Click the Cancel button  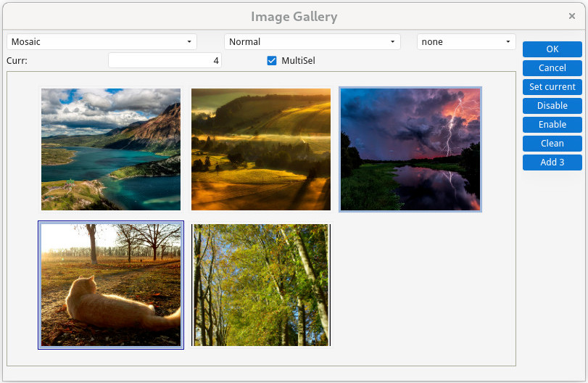pyautogui.click(x=552, y=68)
